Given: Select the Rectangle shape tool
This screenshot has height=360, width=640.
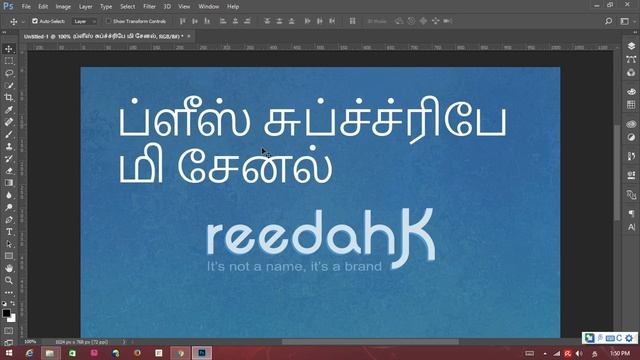Looking at the screenshot, I should pyautogui.click(x=9, y=256).
